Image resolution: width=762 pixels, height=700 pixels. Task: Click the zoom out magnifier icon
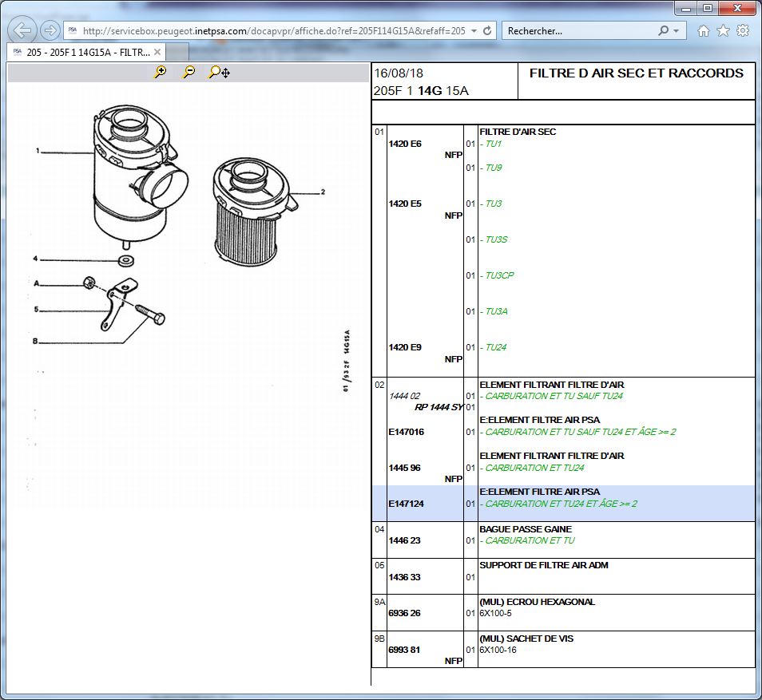click(189, 73)
